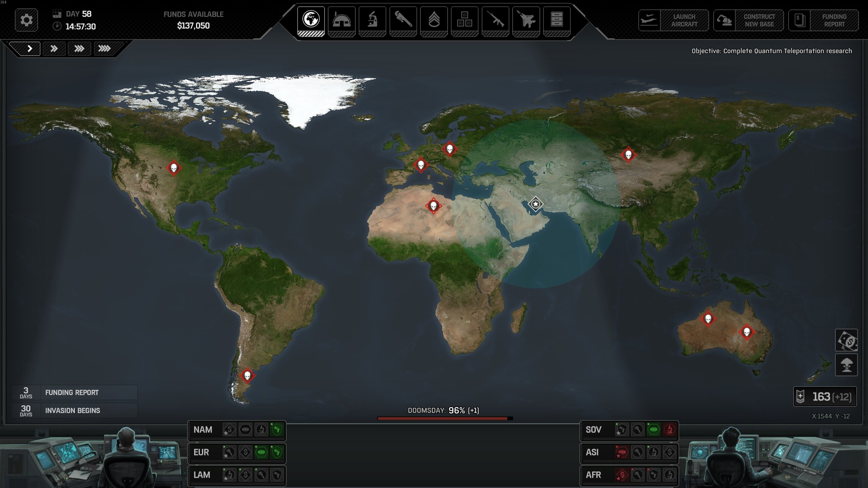
Task: Click the NAM detection eye icon
Action: click(x=245, y=430)
